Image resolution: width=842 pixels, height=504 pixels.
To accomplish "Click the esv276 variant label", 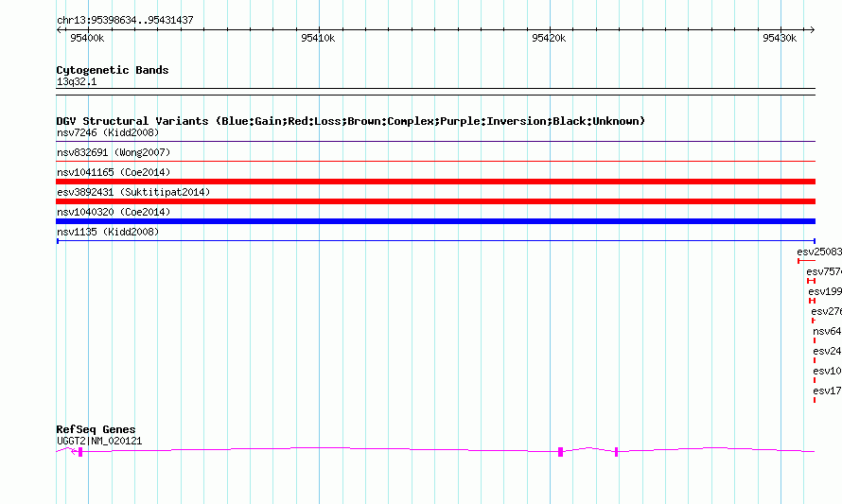I will 827,311.
